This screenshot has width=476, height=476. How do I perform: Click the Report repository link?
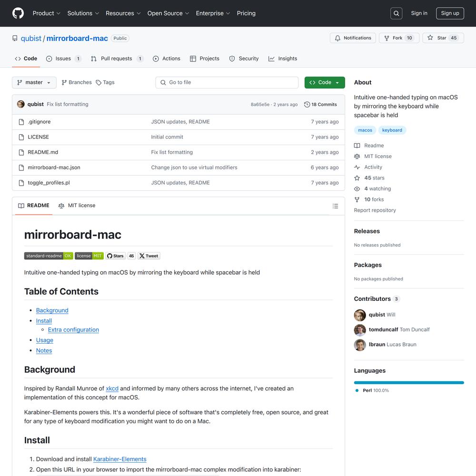pyautogui.click(x=375, y=210)
